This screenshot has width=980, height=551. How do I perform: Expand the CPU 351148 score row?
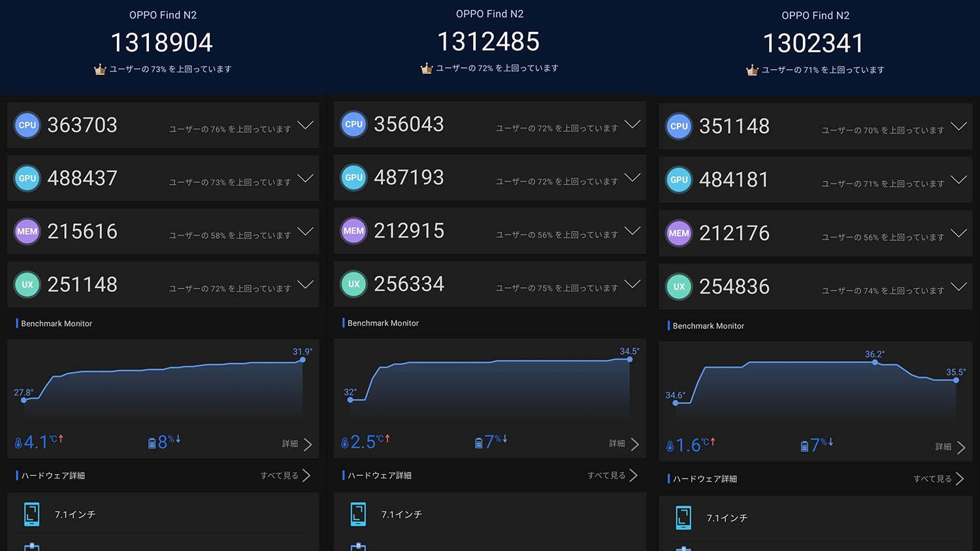click(x=958, y=126)
